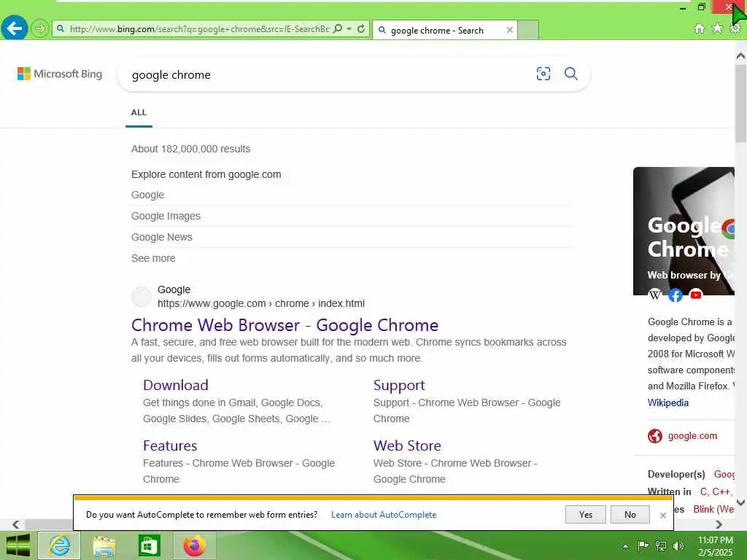Click the Bing search magnifier button
Viewport: 747px width, 560px height.
click(570, 74)
